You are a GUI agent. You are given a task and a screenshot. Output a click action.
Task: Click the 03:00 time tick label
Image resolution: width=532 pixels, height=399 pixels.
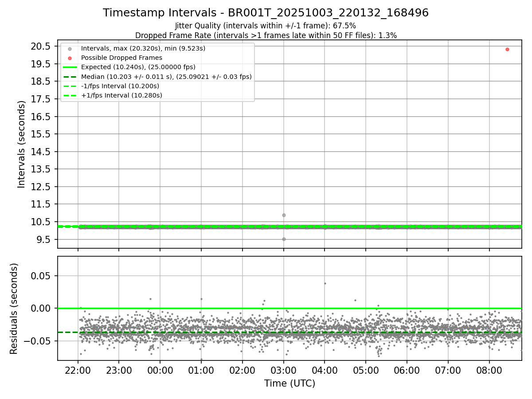point(284,369)
